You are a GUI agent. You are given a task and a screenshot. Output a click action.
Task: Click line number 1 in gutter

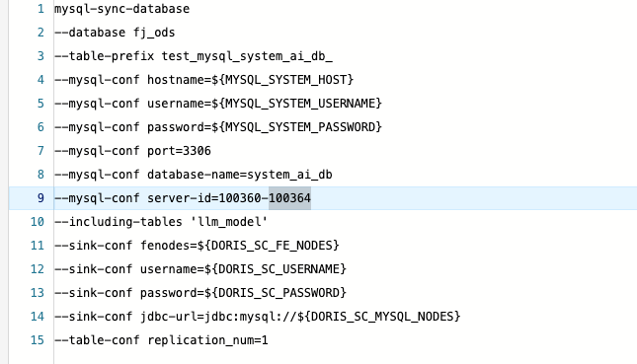pyautogui.click(x=40, y=9)
